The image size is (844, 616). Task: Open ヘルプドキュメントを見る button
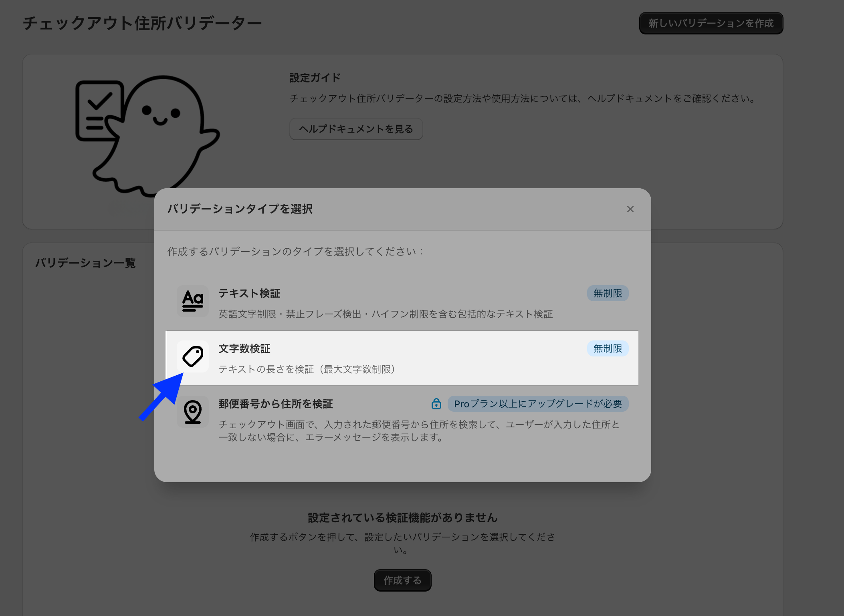pos(356,129)
